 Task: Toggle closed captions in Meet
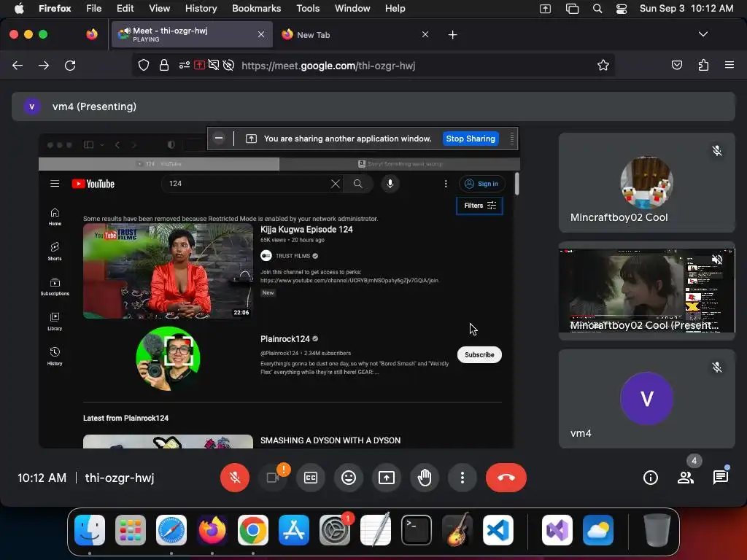311,477
